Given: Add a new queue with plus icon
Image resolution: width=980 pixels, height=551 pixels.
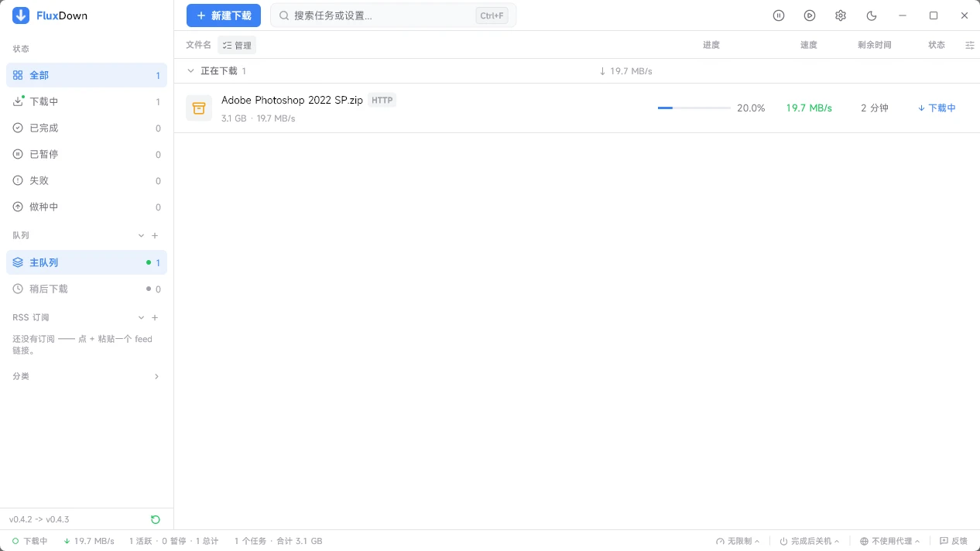Looking at the screenshot, I should (155, 235).
